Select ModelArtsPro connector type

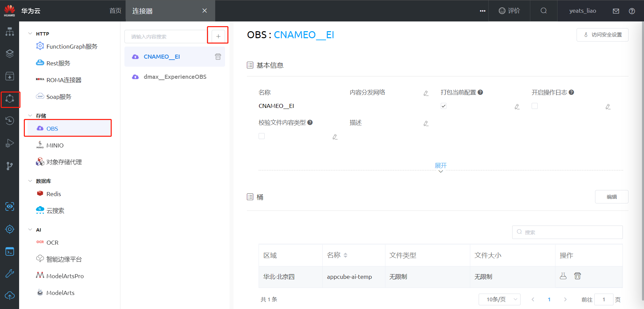pyautogui.click(x=60, y=276)
